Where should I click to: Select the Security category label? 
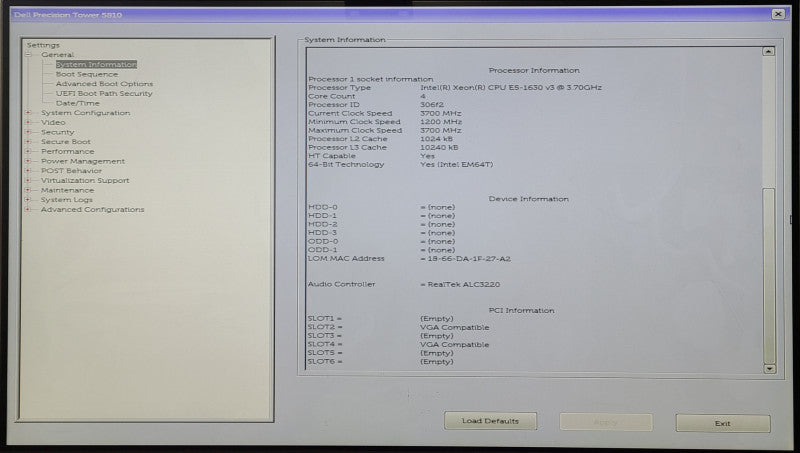tap(58, 133)
